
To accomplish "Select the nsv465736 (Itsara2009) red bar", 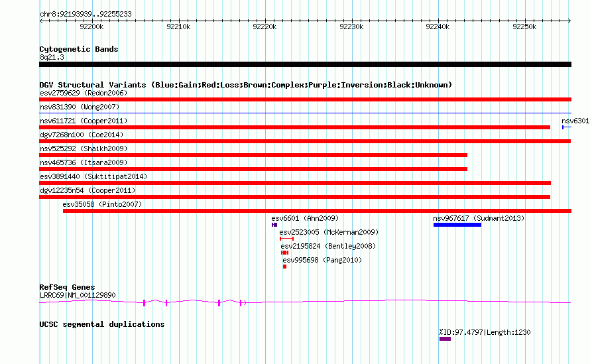I will (253, 169).
